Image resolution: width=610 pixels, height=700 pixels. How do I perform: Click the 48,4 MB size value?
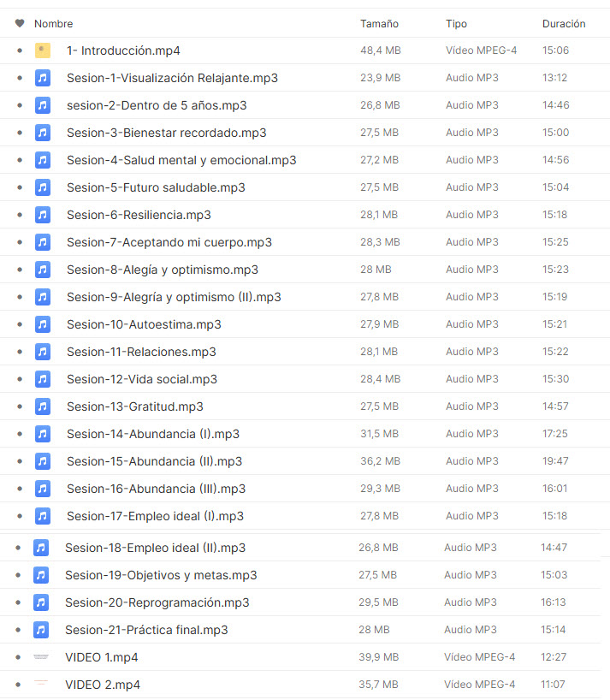[x=380, y=50]
